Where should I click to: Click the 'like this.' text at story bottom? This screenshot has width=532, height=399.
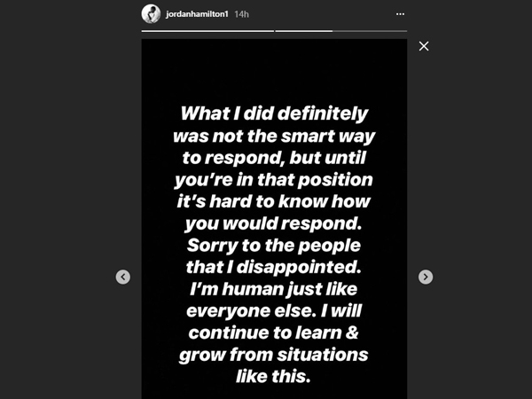[x=274, y=377]
